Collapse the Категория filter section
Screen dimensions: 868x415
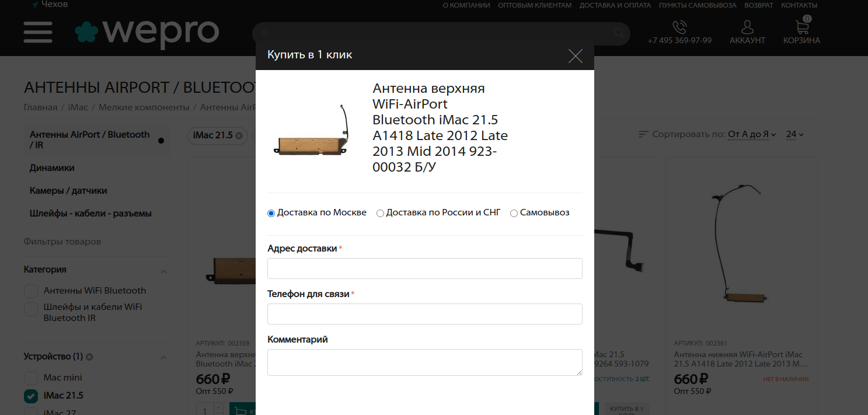click(163, 271)
